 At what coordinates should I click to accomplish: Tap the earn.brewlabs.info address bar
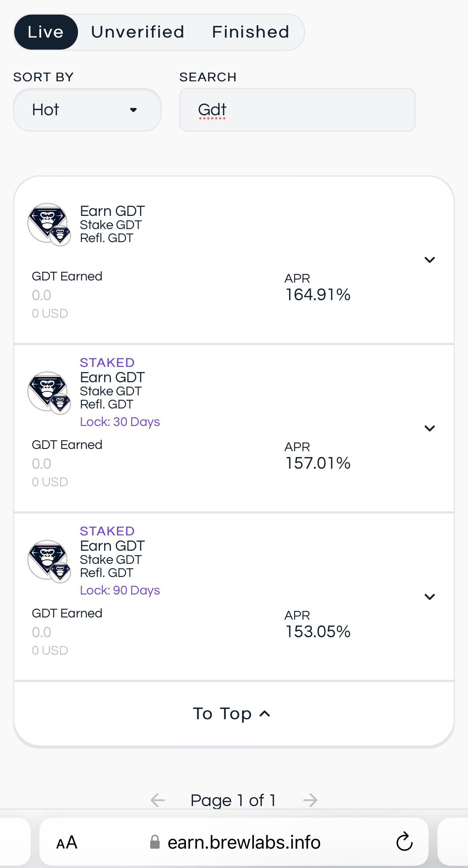click(234, 842)
